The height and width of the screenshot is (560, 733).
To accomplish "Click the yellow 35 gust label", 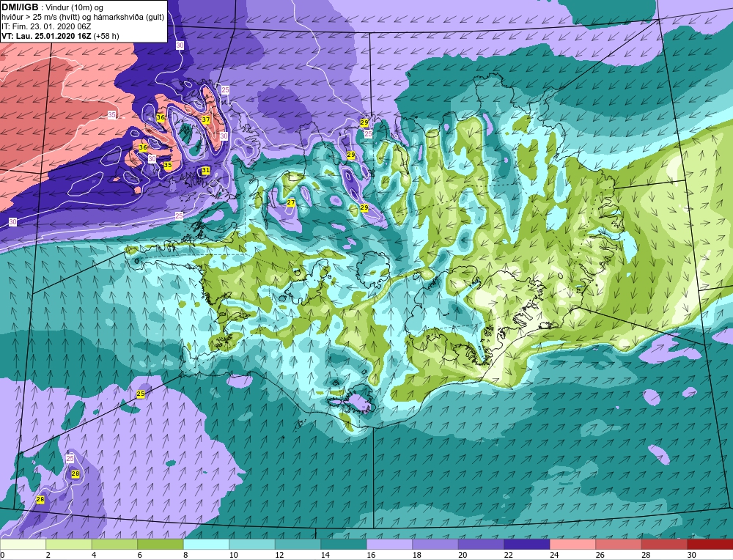I will (167, 165).
